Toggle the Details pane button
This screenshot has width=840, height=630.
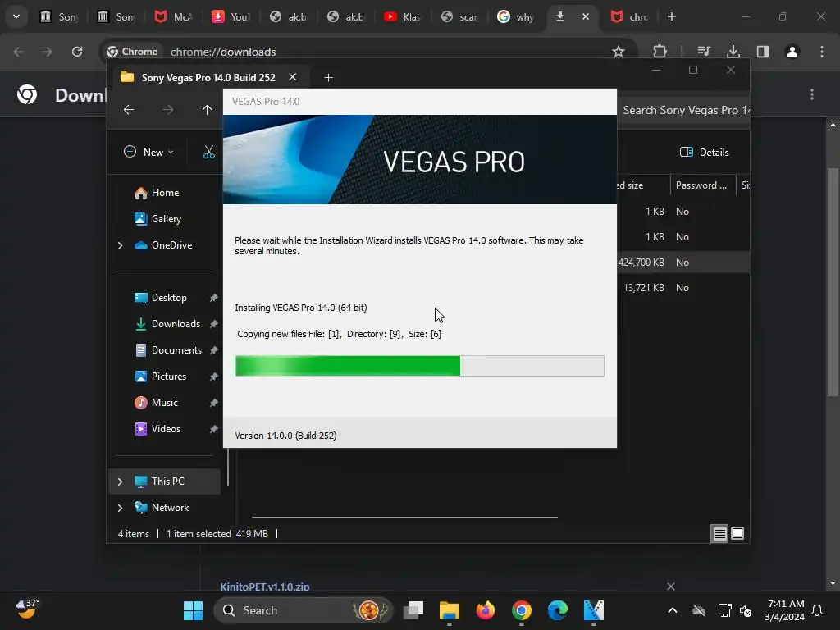pos(704,152)
